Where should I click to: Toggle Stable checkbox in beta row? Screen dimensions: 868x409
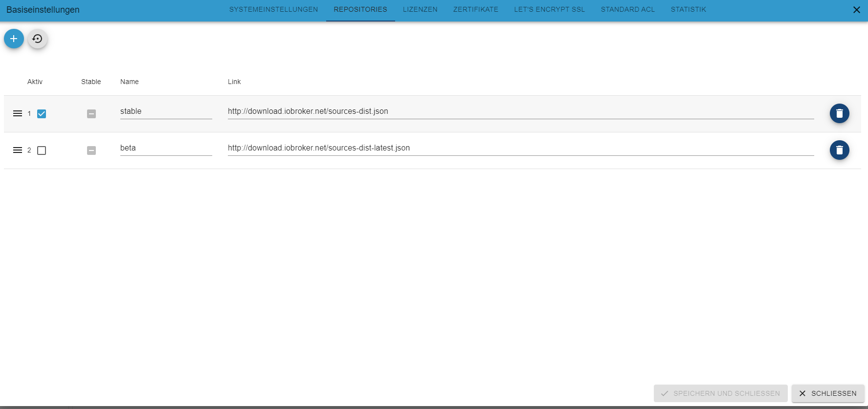pyautogui.click(x=91, y=151)
